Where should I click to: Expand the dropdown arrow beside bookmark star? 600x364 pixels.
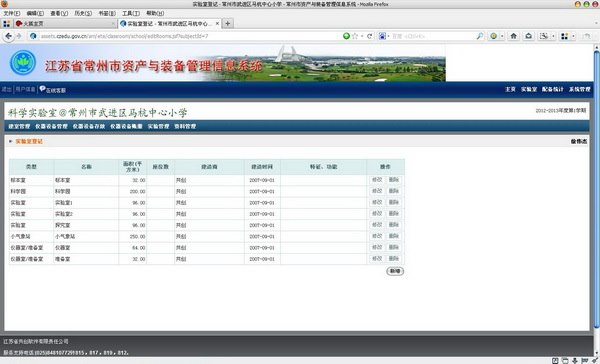pos(362,36)
